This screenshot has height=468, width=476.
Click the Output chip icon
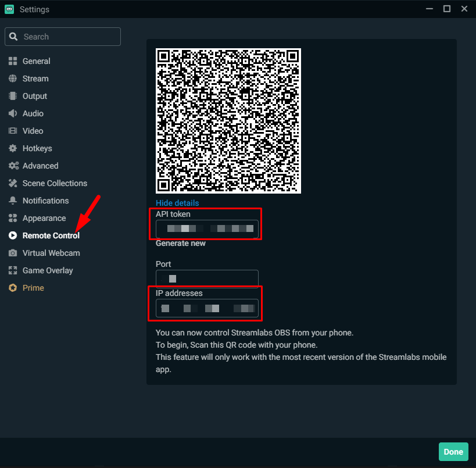tap(13, 96)
